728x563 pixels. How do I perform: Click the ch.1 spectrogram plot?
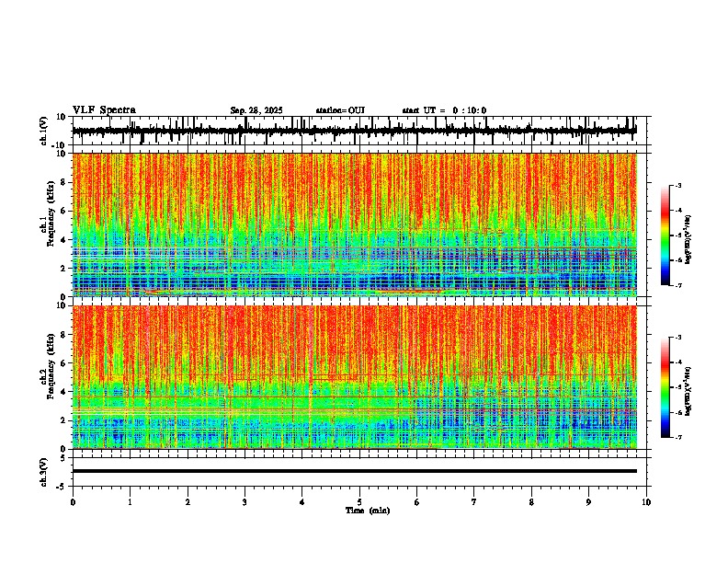point(355,224)
